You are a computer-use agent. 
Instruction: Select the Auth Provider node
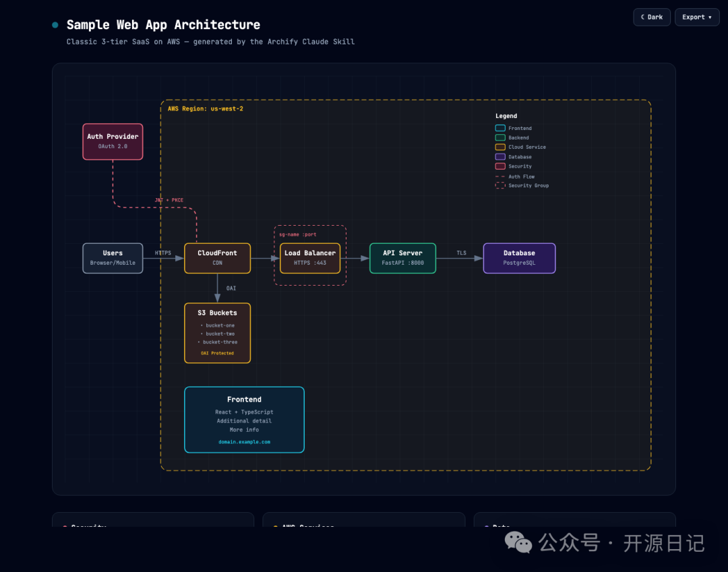[x=113, y=141]
